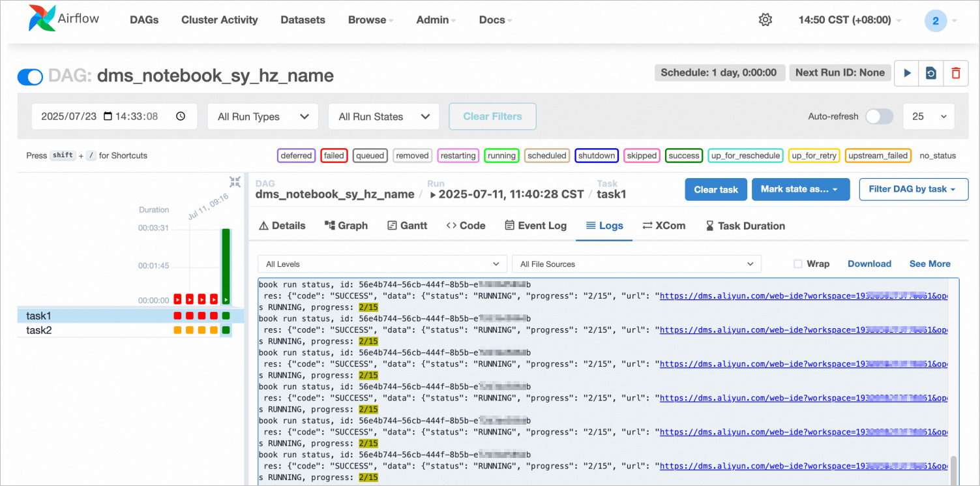Click the Next Run ID: None badge
The image size is (980, 486).
[x=840, y=72]
